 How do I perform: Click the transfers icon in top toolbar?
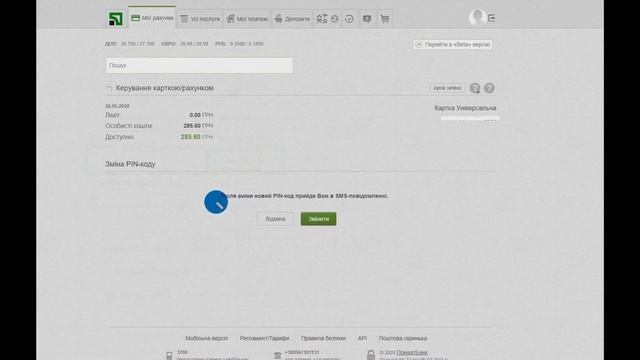322,19
